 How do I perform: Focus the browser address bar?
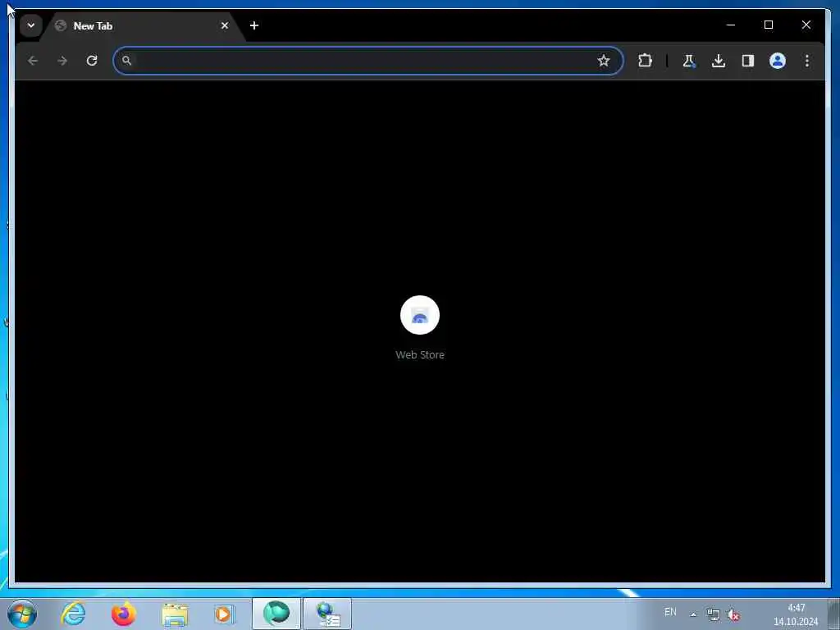pyautogui.click(x=368, y=61)
